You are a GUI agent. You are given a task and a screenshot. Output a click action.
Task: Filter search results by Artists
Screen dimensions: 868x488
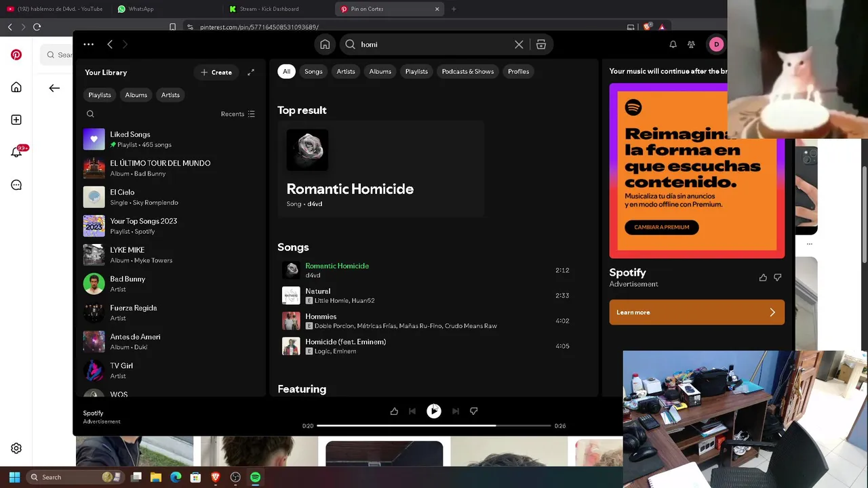click(346, 71)
